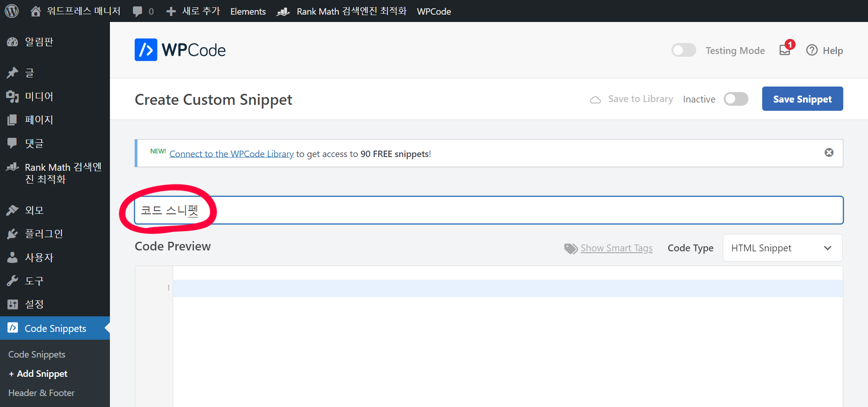Click the Smart Tags tag icon
The height and width of the screenshot is (407, 868).
pyautogui.click(x=571, y=248)
